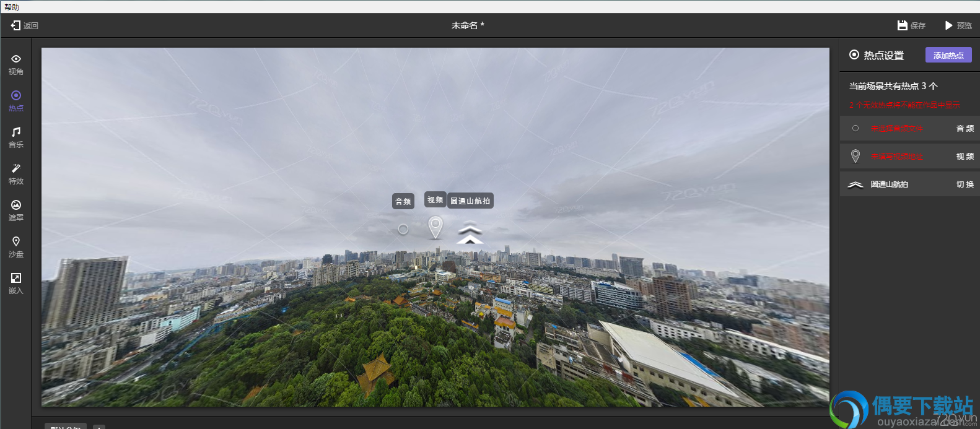Click the audio circle hotspot marker in panorama
This screenshot has height=429, width=980.
403,229
